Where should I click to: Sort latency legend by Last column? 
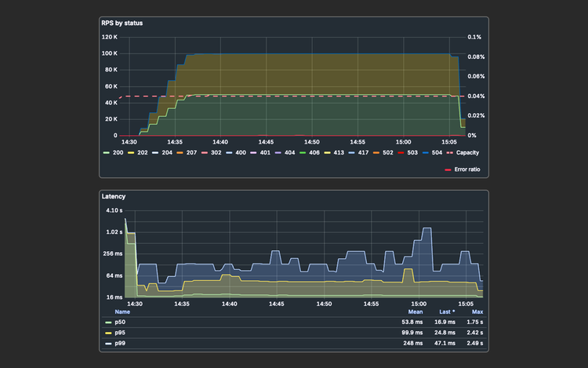coord(447,312)
